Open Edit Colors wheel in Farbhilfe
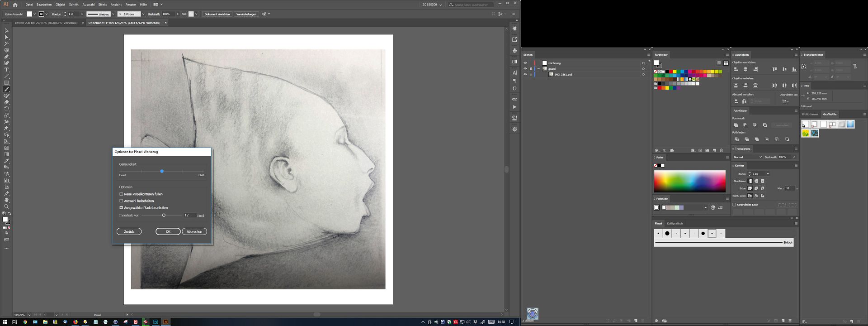The width and height of the screenshot is (868, 326). [x=713, y=208]
